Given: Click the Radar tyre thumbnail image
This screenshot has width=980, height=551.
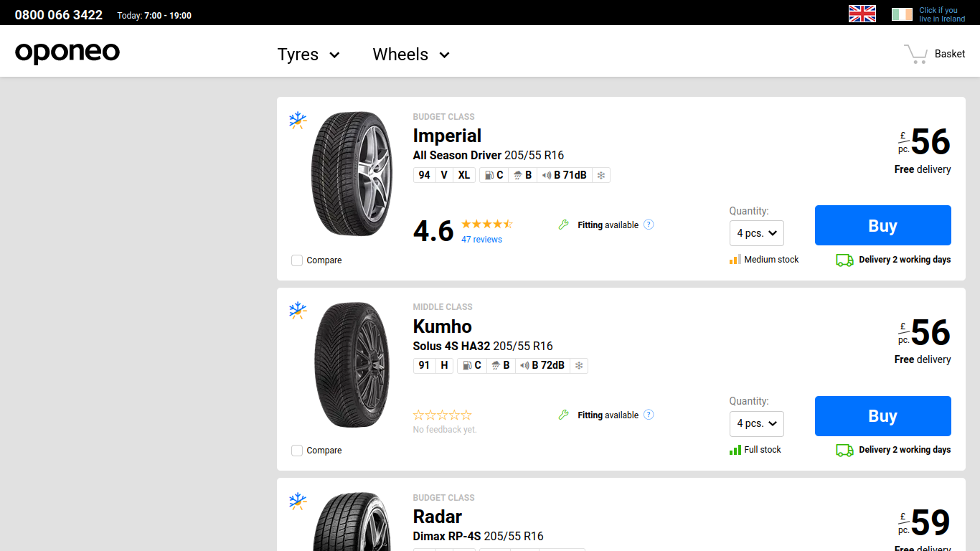Looking at the screenshot, I should tap(352, 522).
